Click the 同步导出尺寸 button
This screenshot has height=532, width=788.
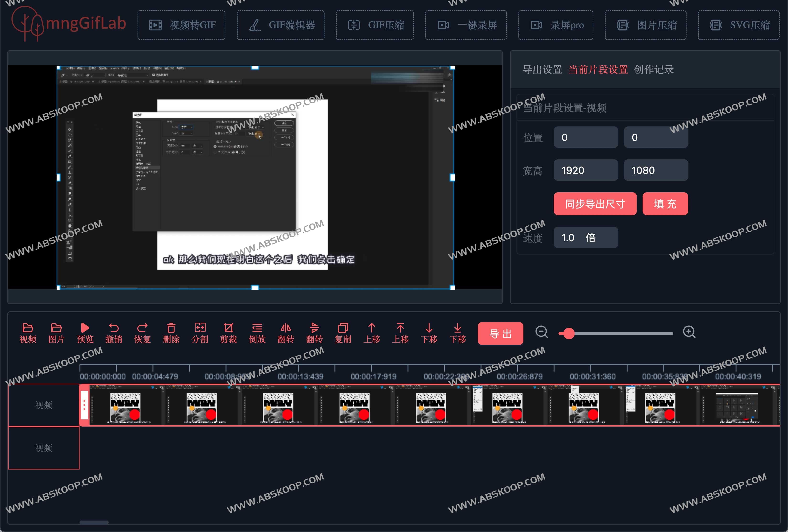click(x=595, y=204)
